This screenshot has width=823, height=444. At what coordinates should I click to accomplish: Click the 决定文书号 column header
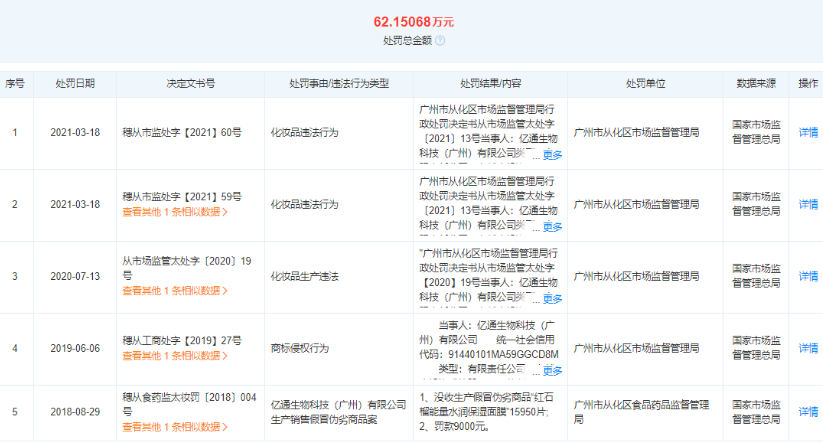click(190, 84)
